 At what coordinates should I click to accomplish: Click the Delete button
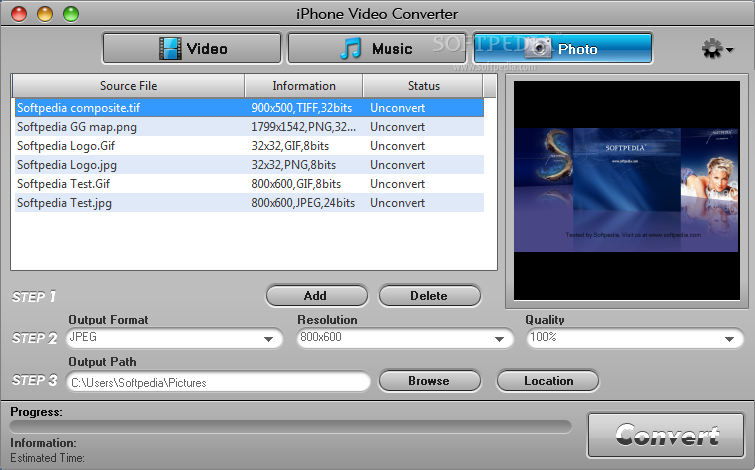(430, 296)
